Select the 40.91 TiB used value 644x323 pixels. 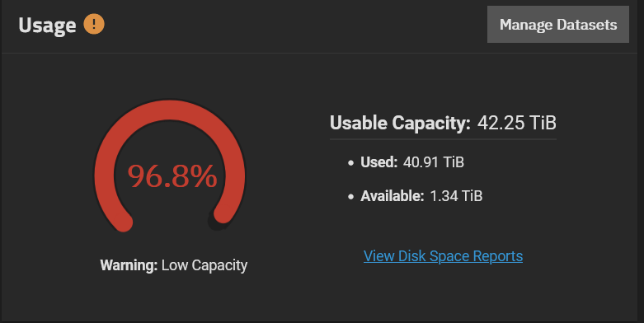[433, 162]
